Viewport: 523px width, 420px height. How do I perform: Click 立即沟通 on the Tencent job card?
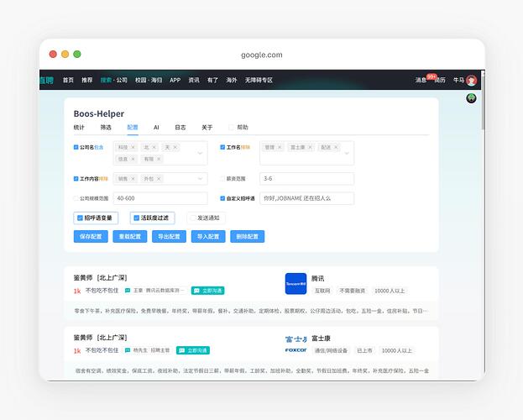(208, 291)
